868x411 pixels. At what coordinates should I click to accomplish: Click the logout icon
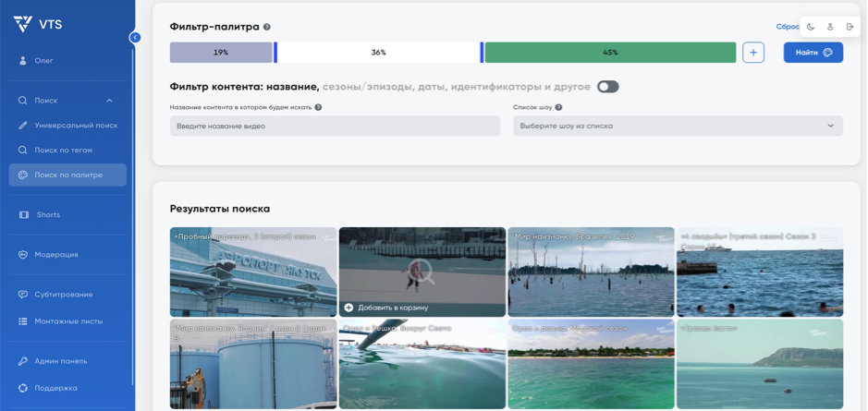850,27
